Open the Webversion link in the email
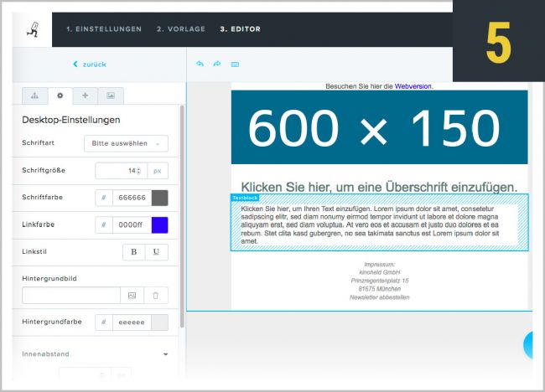545x392 pixels. click(x=413, y=85)
